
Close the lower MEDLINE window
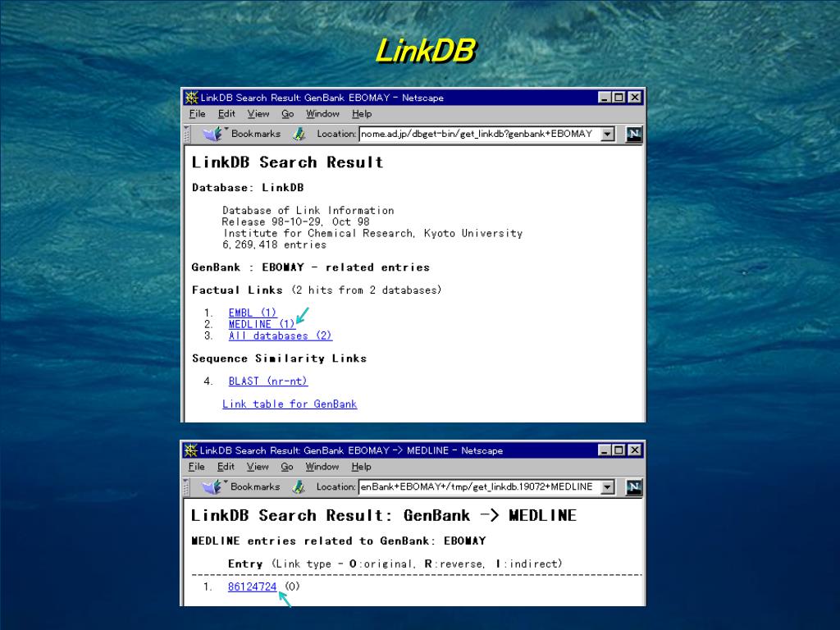point(635,450)
